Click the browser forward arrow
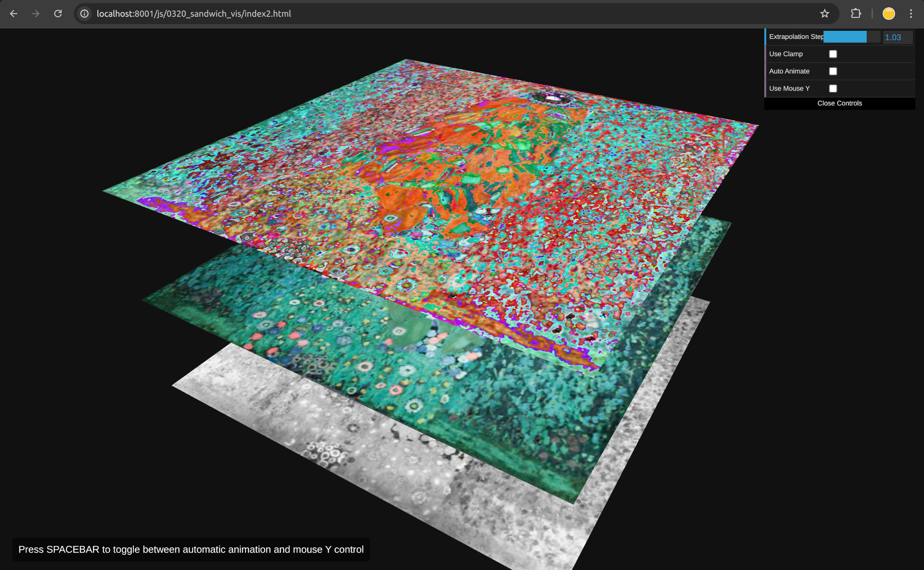 coord(36,13)
